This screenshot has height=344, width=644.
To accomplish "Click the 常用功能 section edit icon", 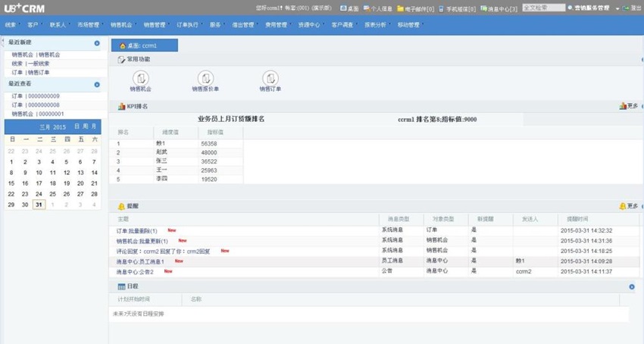I will (121, 60).
